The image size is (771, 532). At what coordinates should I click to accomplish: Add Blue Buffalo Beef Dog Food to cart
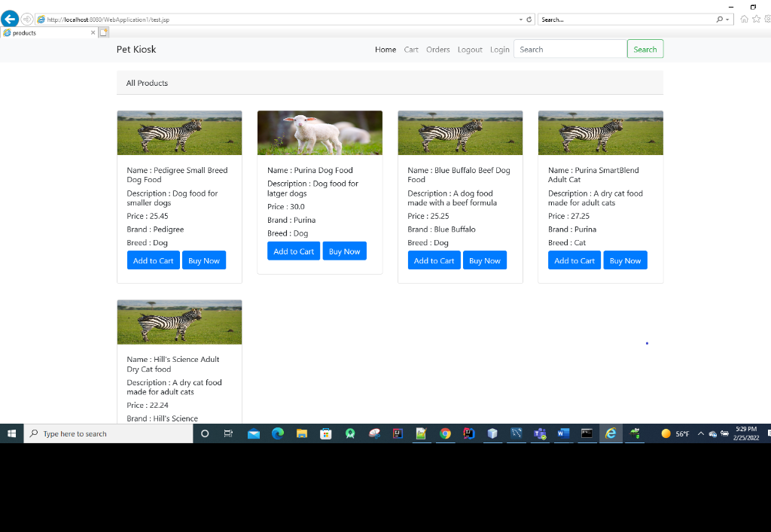pos(434,260)
